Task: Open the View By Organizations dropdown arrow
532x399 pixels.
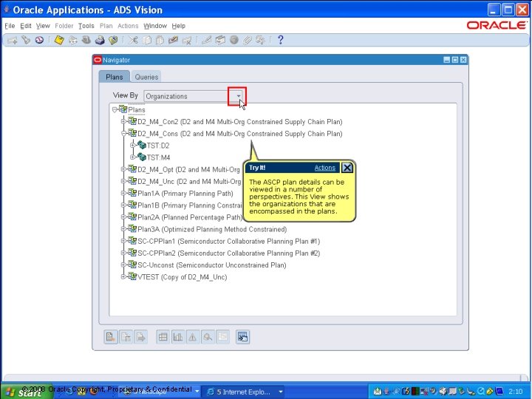Action: coord(238,96)
